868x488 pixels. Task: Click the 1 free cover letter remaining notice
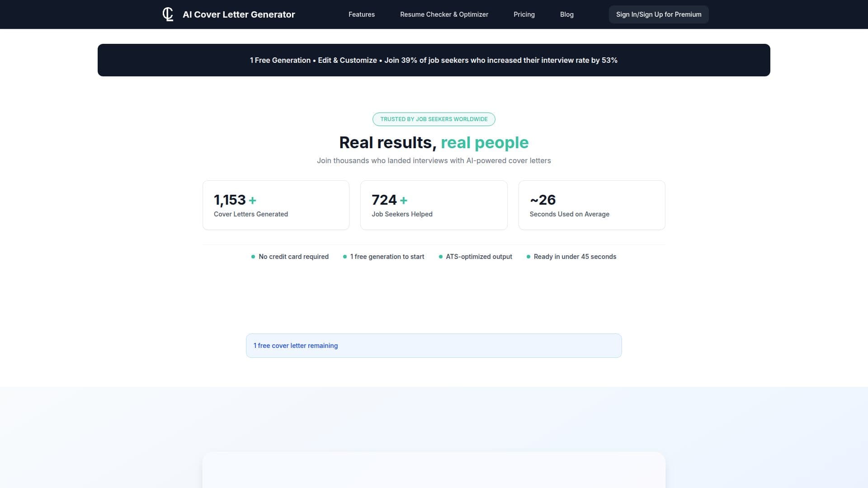434,346
